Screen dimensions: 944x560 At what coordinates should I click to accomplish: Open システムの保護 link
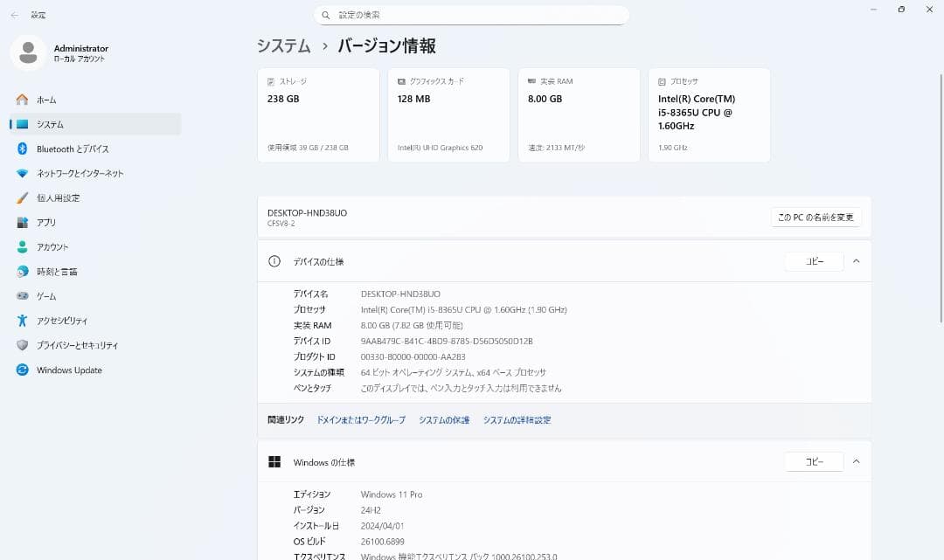coord(444,420)
